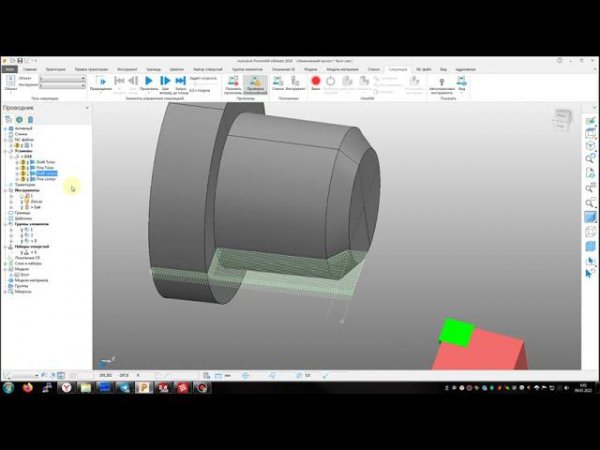Switch to the Траектория ribbon tab
Screen dimensions: 600x450
(55, 69)
